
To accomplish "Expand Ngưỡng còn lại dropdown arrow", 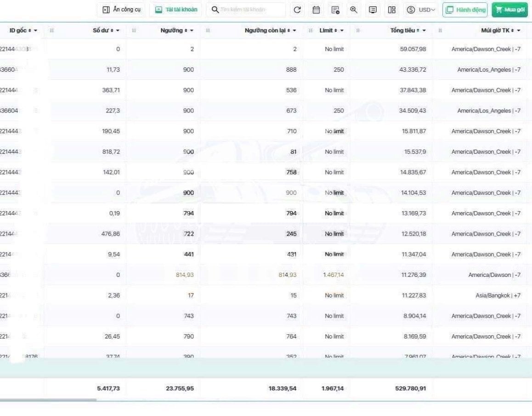I will pos(294,30).
